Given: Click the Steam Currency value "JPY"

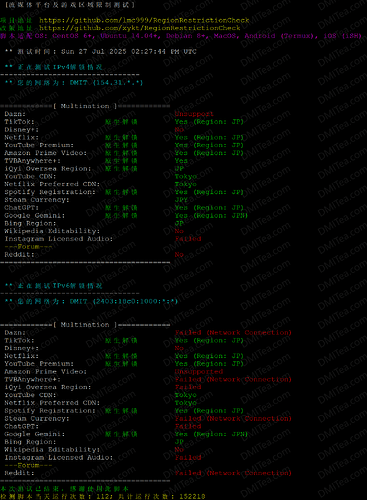Looking at the screenshot, I should click(x=181, y=200).
